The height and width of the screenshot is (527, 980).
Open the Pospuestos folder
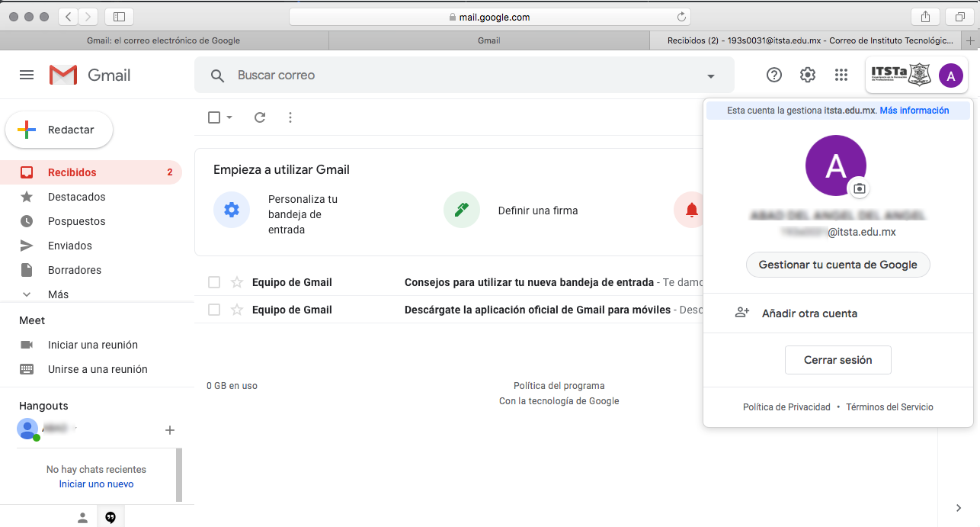pyautogui.click(x=91, y=221)
